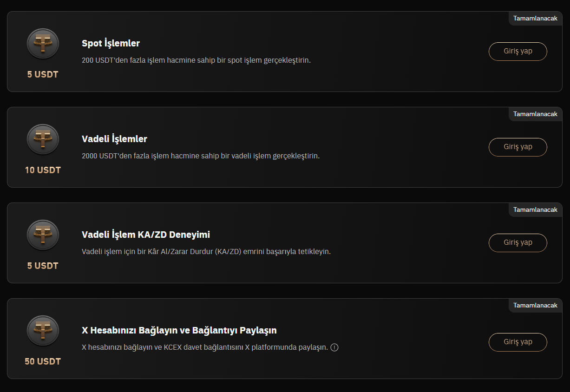Select the Vadeli İşlemler title
Screen dimensions: 570x392
(x=114, y=139)
